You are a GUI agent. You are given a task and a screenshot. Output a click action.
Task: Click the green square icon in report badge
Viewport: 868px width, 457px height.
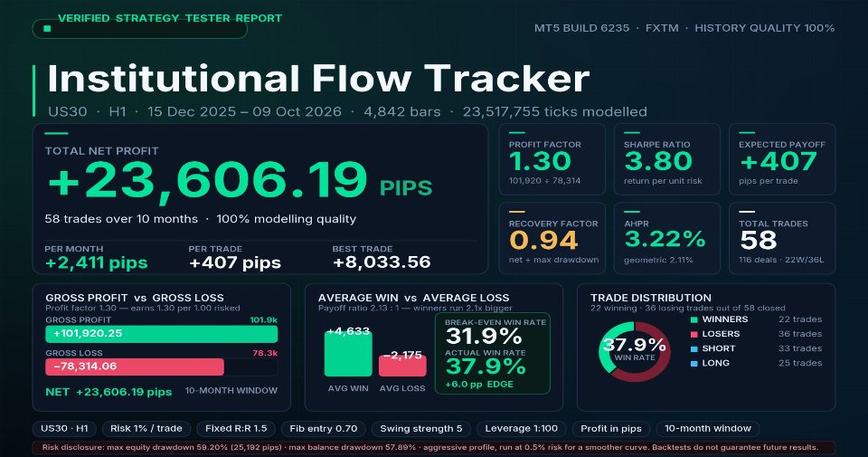pyautogui.click(x=47, y=29)
